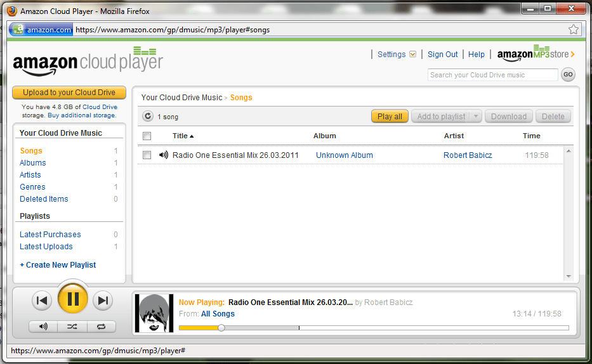
Task: Click Your Cloud Drive Music breadcrumb
Action: (181, 97)
